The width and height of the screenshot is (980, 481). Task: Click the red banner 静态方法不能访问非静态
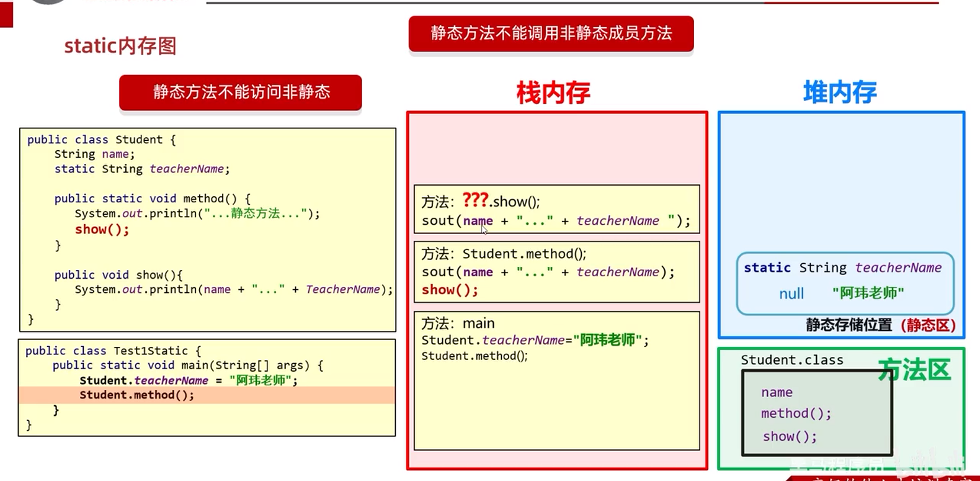241,92
